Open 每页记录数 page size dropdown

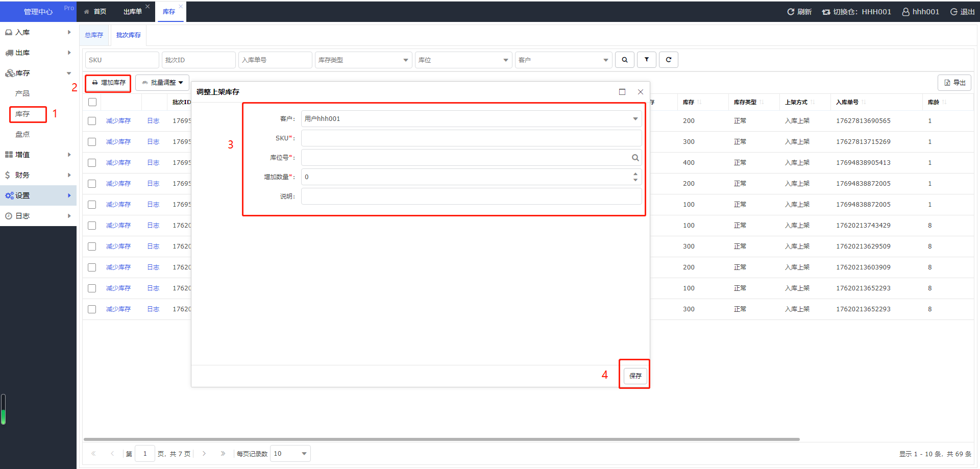(x=290, y=454)
